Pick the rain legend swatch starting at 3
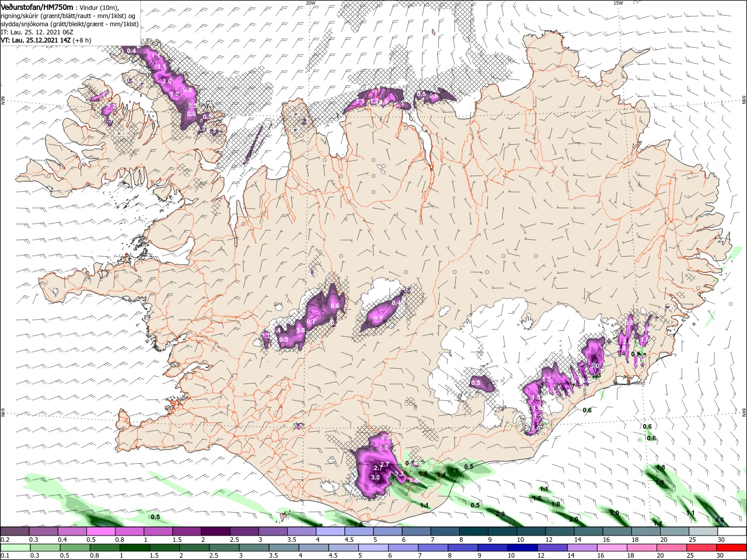 pos(254,548)
